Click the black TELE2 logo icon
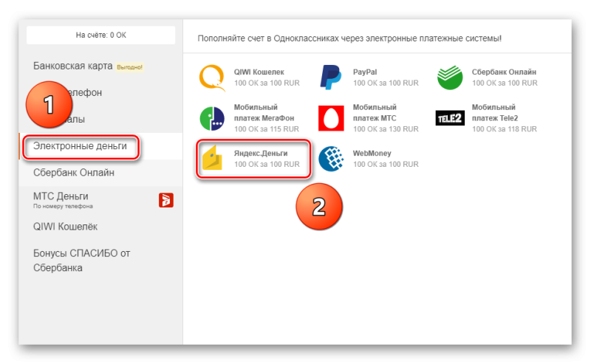The image size is (591, 364). (450, 118)
